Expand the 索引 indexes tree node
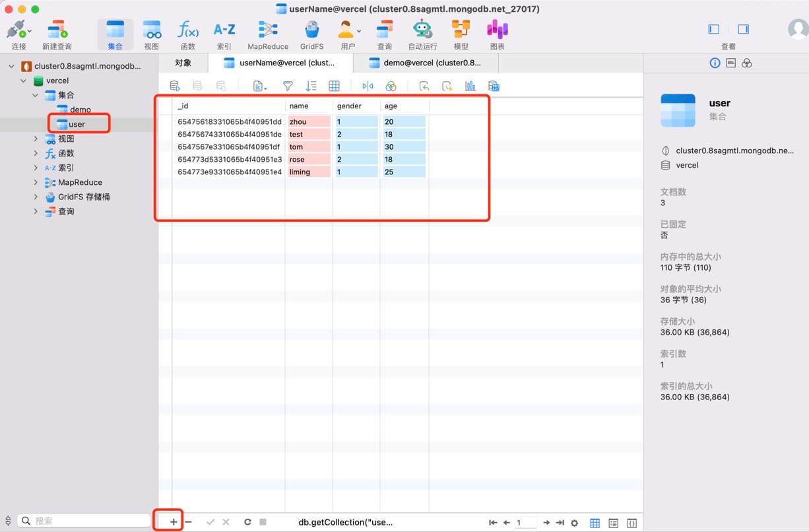 pyautogui.click(x=36, y=168)
